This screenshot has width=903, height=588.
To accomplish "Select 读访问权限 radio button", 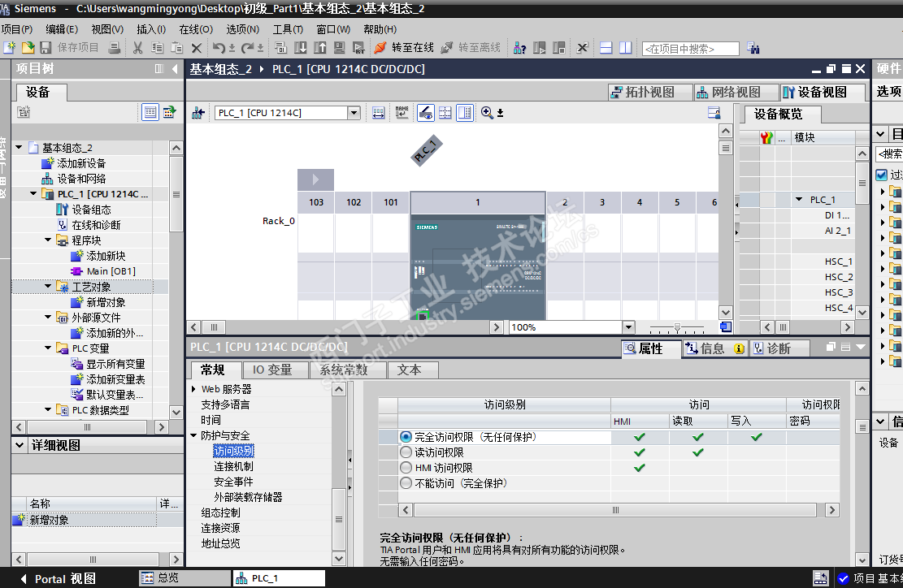I will [x=406, y=452].
